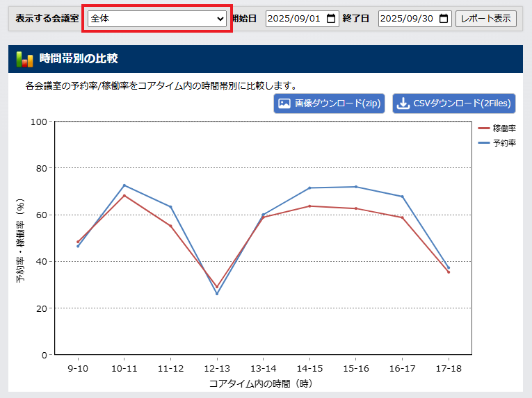This screenshot has height=398, width=532.
Task: Click the download arrow icon on CSVダウンロード
Action: pyautogui.click(x=403, y=103)
